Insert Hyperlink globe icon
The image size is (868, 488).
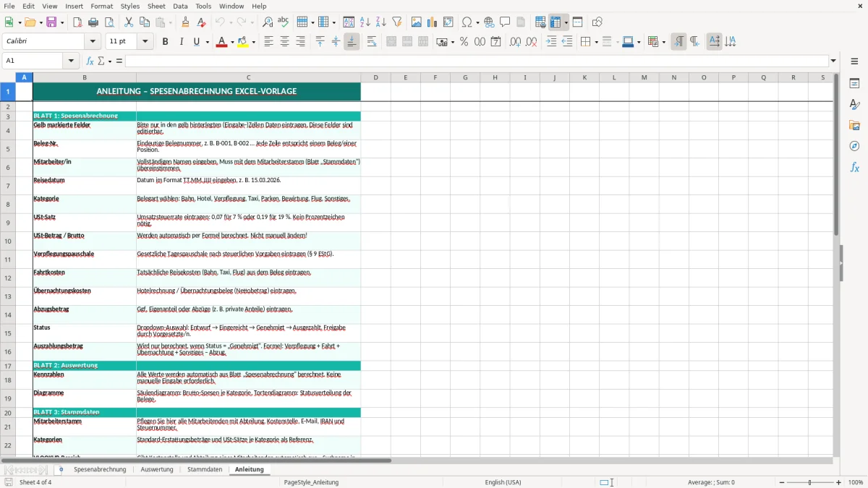point(489,22)
